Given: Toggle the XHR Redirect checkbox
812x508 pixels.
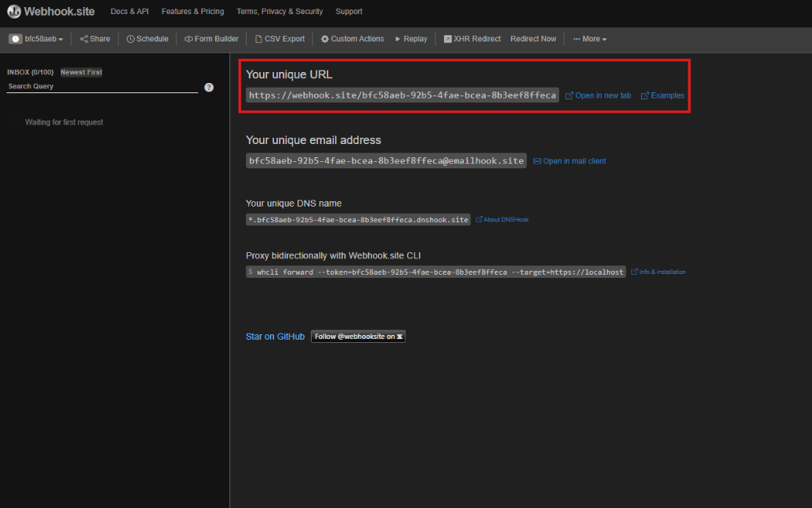Looking at the screenshot, I should (448, 39).
